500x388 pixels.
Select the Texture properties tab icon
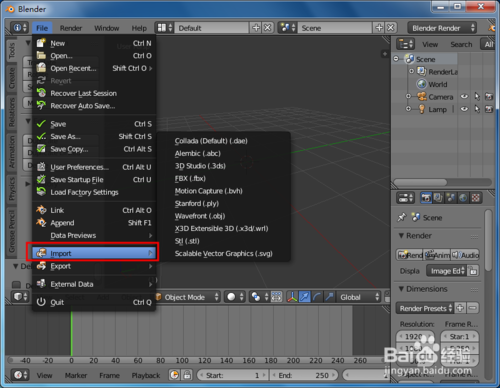pos(475,198)
